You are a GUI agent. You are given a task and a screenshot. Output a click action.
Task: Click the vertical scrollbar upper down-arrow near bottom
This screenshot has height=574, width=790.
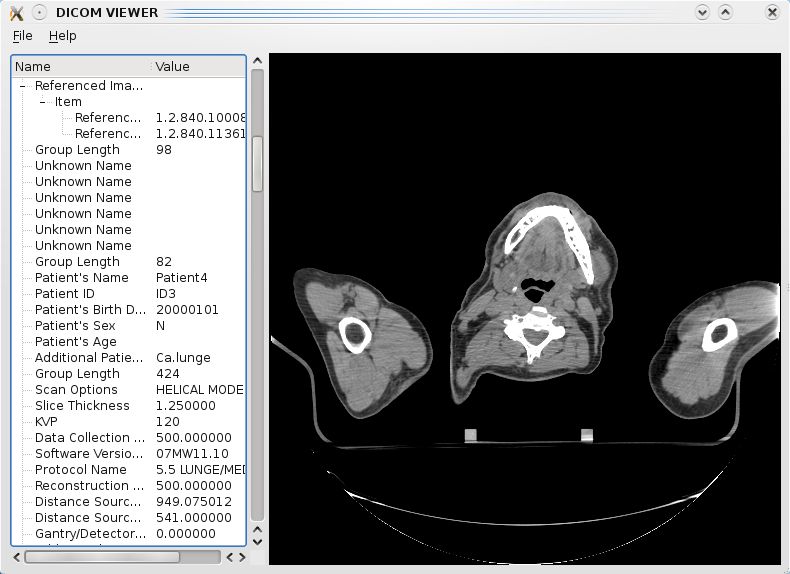point(257,530)
